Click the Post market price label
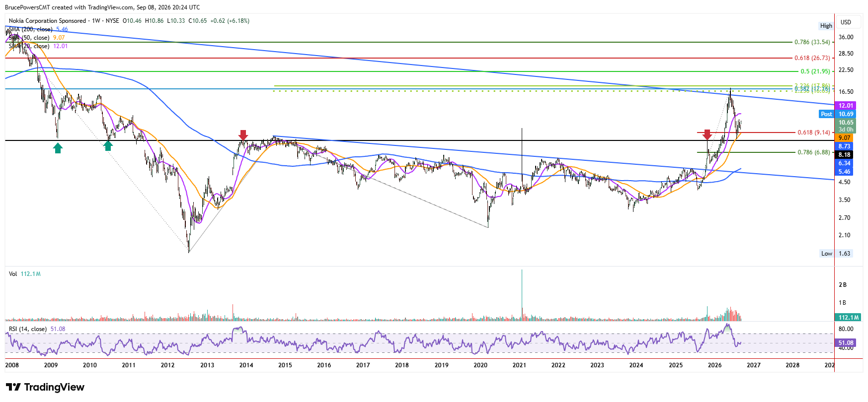Viewport: 868px width, 402px height. pyautogui.click(x=826, y=114)
